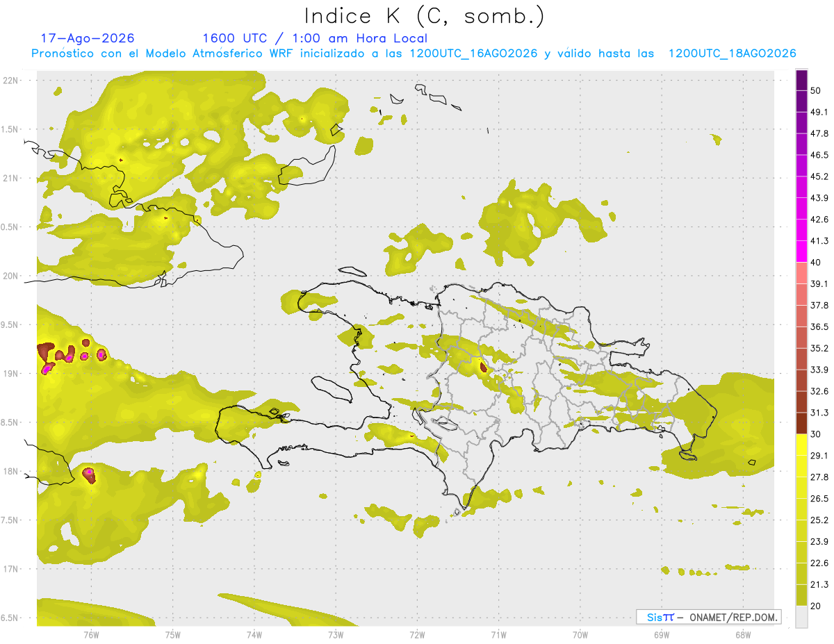This screenshot has height=644, width=834.
Task: Click the '8.5N' latitude label
Action: (x=9, y=422)
